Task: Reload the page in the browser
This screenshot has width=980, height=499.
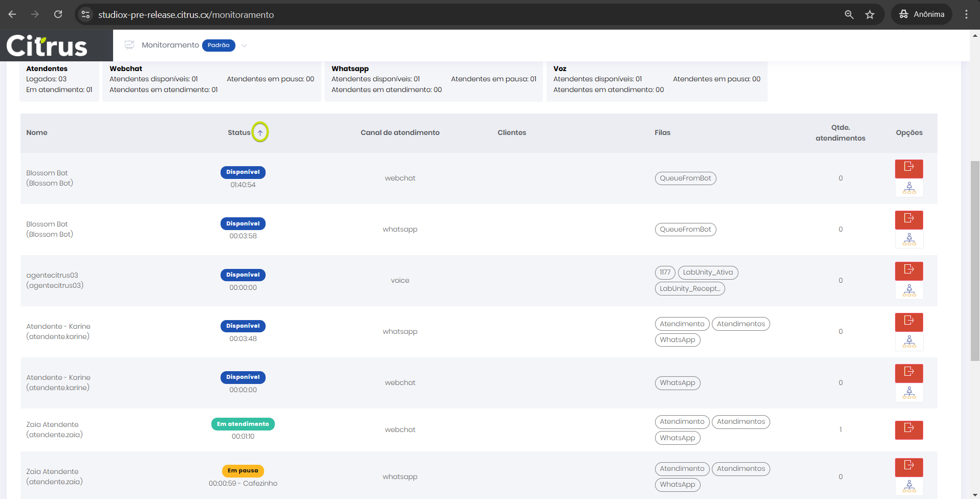Action: click(x=58, y=14)
